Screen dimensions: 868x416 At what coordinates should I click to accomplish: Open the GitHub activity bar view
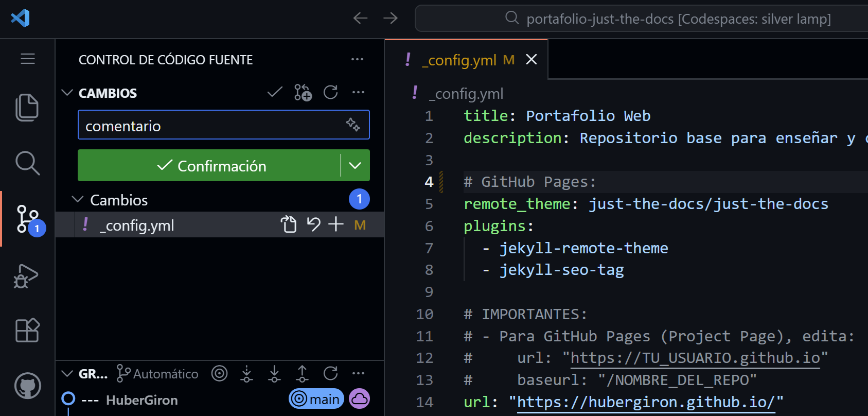pos(27,386)
